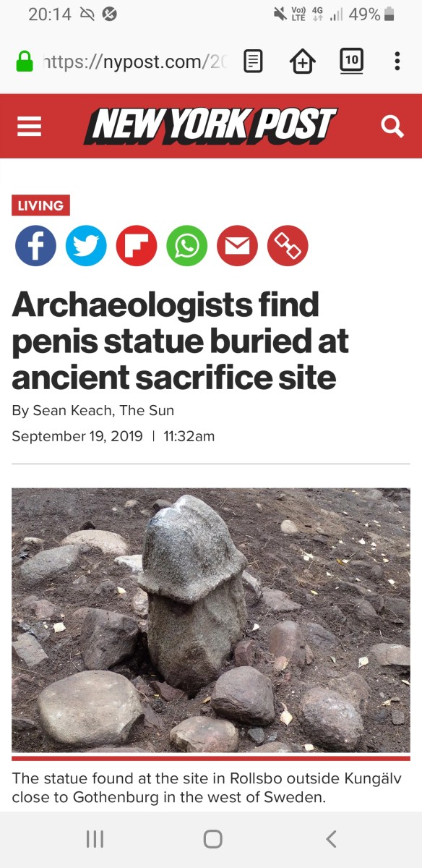Tap the Android recent apps button
Viewport: 422px width, 868px height.
coord(95,839)
